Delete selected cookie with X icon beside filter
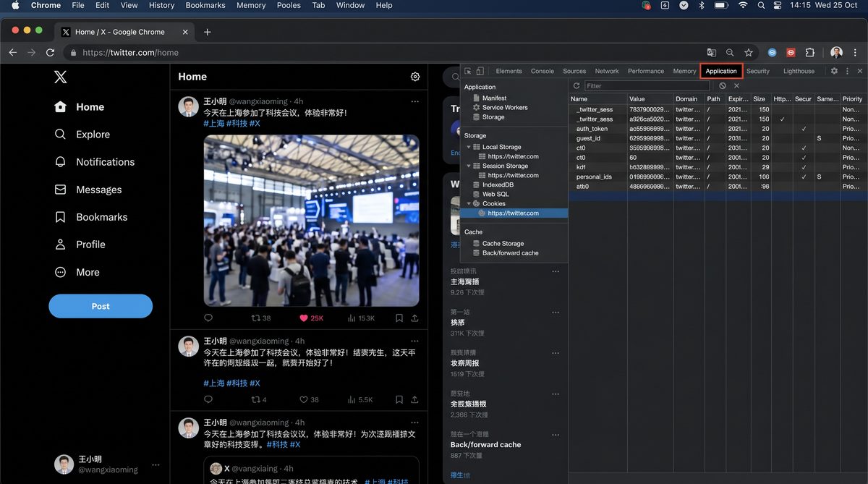 [736, 85]
